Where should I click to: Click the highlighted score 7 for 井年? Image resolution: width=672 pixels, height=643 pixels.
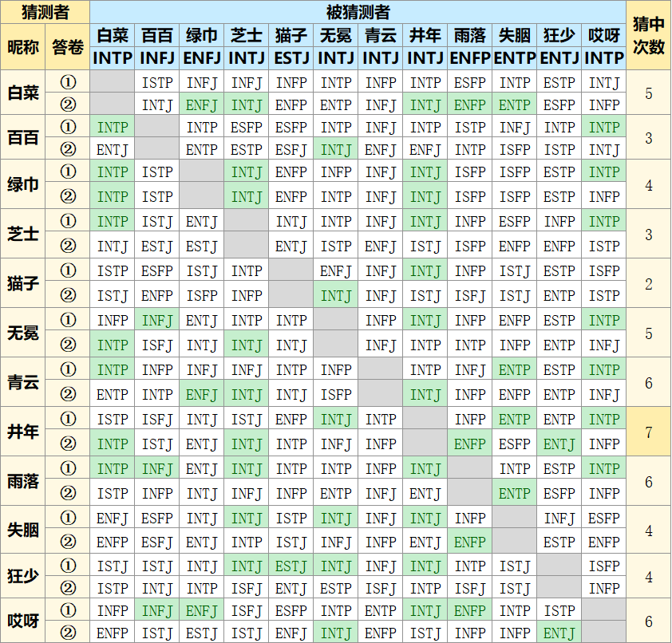(x=648, y=432)
